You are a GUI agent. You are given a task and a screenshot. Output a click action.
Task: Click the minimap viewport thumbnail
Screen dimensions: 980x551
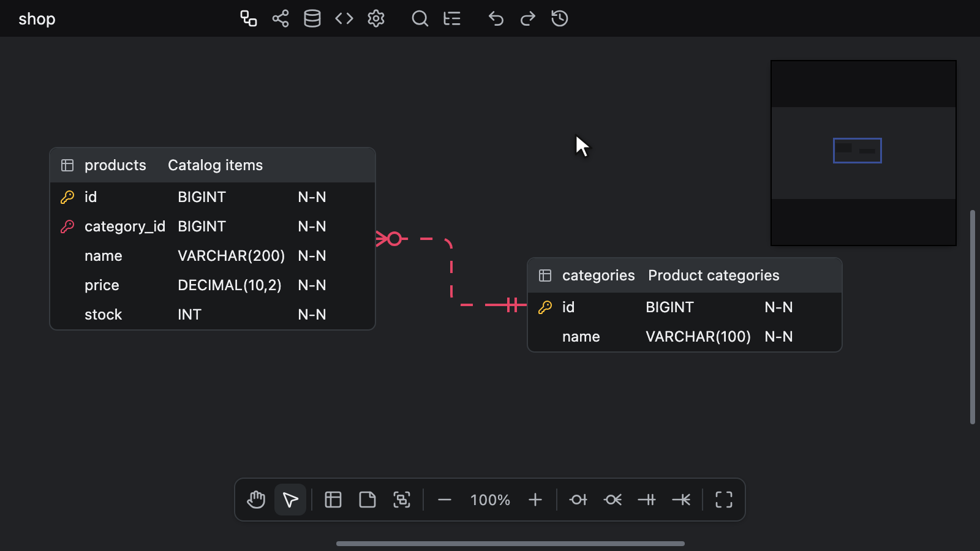[x=857, y=151]
